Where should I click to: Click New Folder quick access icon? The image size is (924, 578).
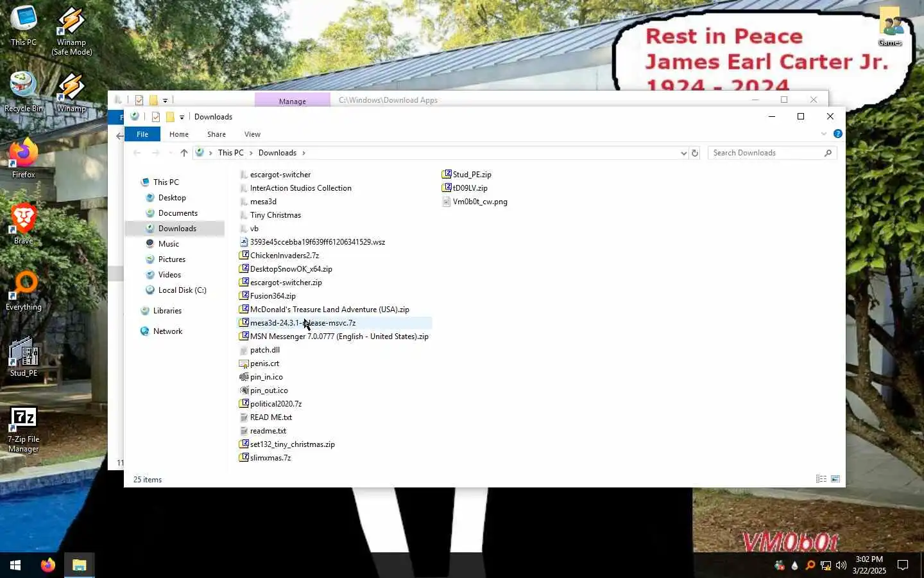(x=170, y=117)
